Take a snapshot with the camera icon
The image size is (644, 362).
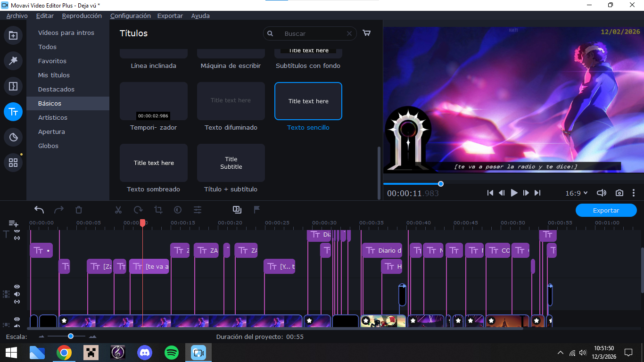[619, 193]
